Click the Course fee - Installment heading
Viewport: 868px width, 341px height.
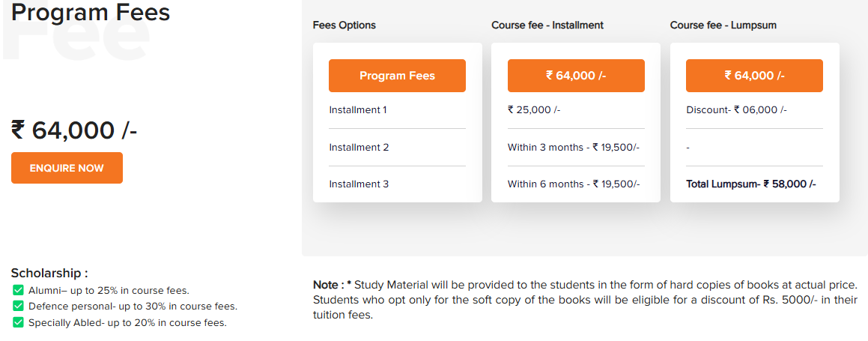coord(547,25)
